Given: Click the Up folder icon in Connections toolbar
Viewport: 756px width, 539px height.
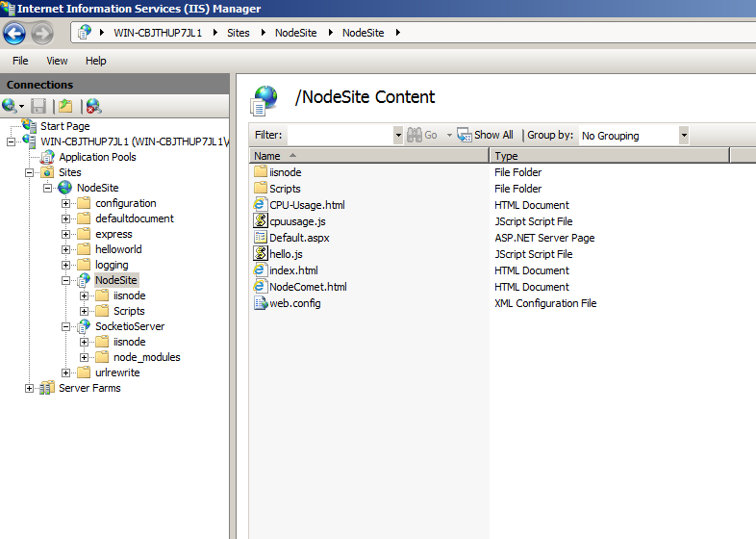Looking at the screenshot, I should click(65, 106).
